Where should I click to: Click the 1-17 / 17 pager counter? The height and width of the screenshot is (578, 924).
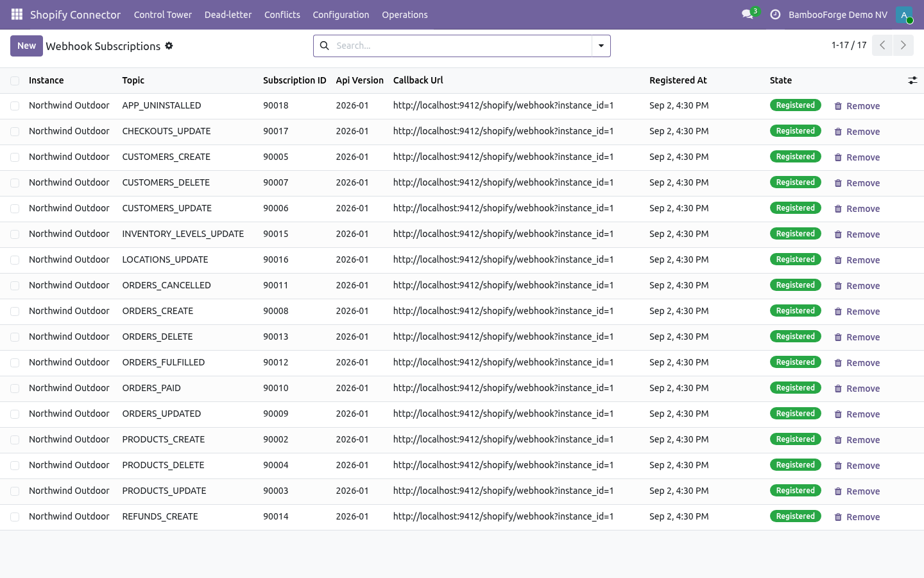pyautogui.click(x=849, y=45)
